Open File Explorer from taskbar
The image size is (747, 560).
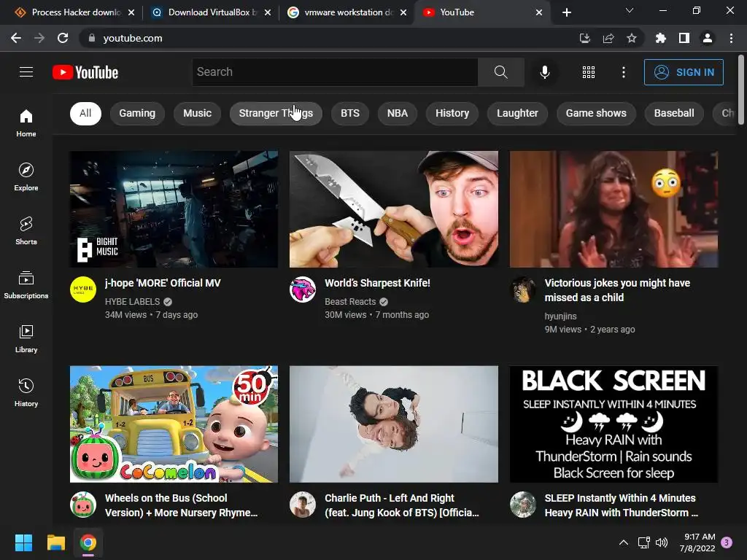(55, 542)
